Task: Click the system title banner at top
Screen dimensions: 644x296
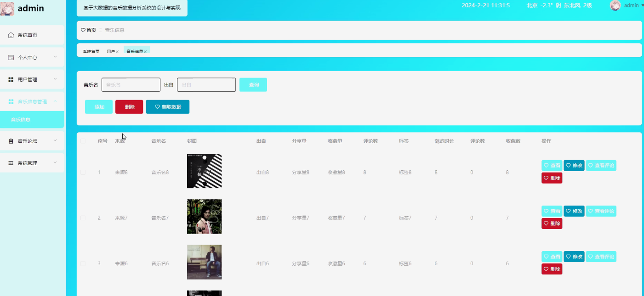Action: coord(132,8)
